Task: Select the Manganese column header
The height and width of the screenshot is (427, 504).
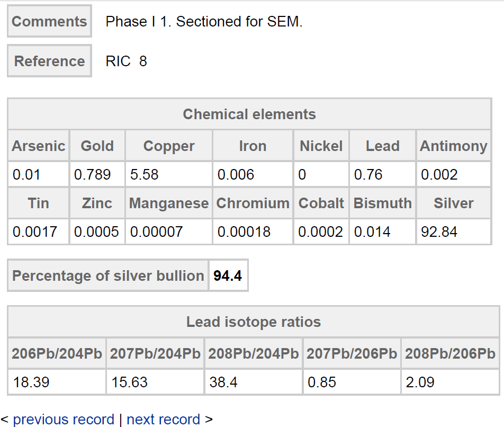Action: click(169, 203)
